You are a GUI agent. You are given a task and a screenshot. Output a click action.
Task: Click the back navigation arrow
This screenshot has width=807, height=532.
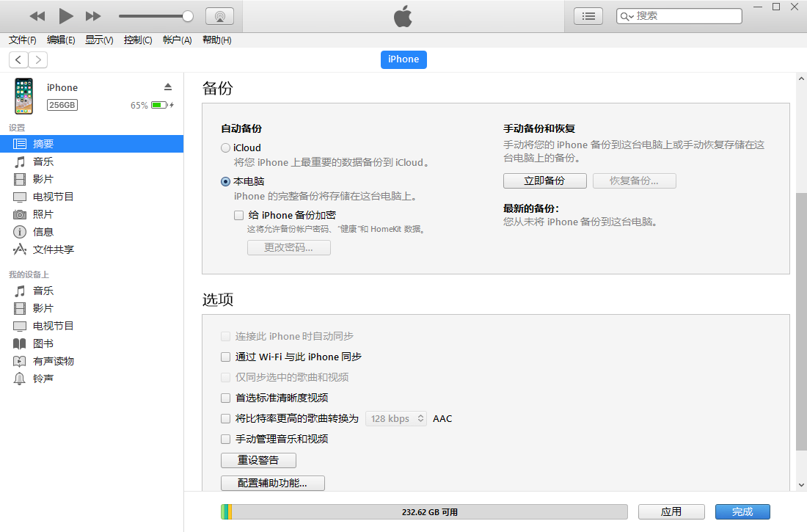point(18,60)
